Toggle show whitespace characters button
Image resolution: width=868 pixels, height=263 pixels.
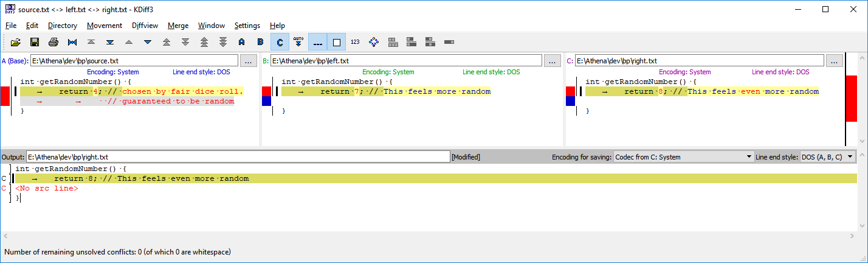(x=317, y=42)
